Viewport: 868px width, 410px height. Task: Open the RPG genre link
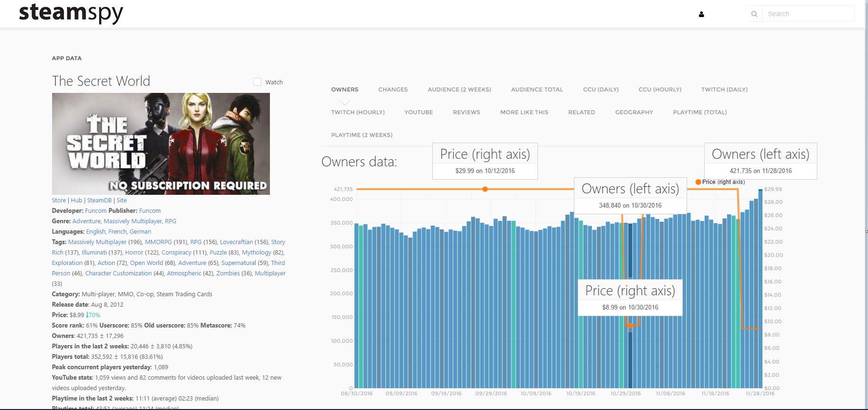[170, 221]
